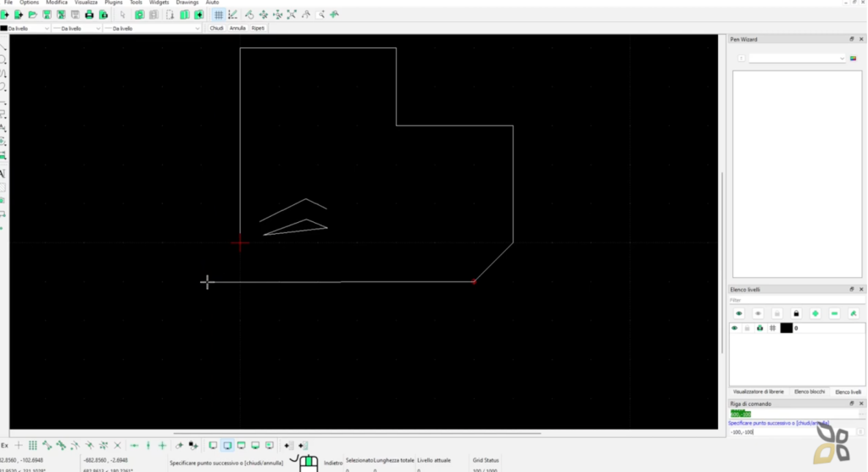Click the Ripeti button
The width and height of the screenshot is (868, 472).
(258, 28)
